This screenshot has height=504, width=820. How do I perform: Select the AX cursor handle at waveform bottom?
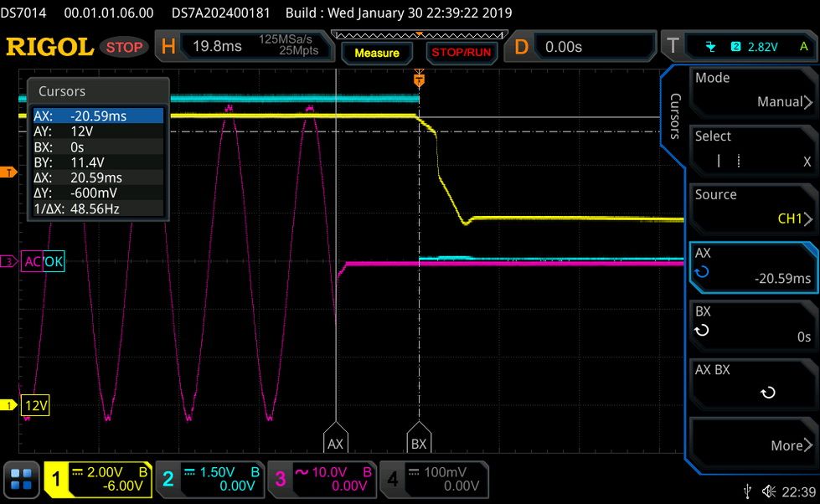[x=335, y=438]
